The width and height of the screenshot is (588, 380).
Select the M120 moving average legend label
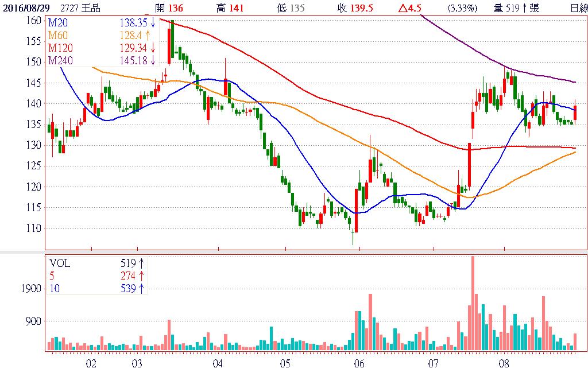[61, 48]
